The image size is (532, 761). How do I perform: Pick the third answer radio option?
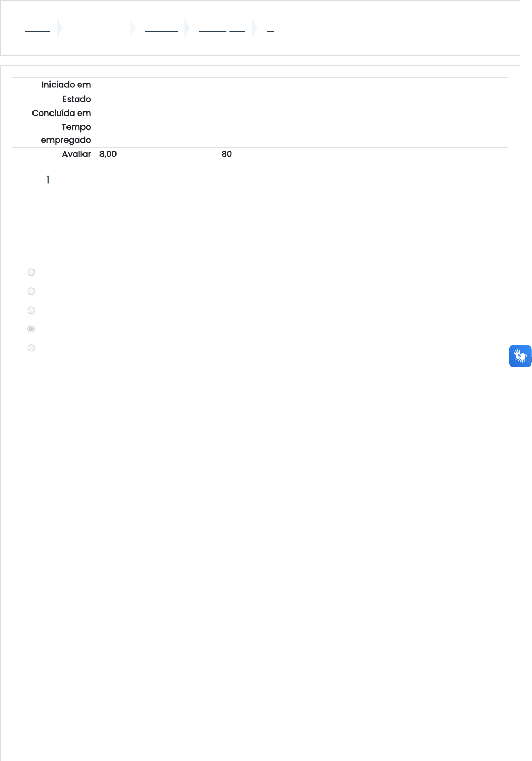[31, 311]
